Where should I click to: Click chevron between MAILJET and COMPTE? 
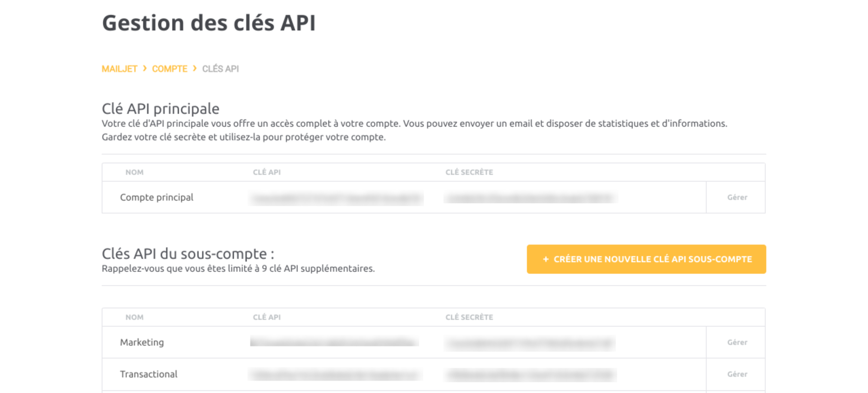pyautogui.click(x=145, y=68)
